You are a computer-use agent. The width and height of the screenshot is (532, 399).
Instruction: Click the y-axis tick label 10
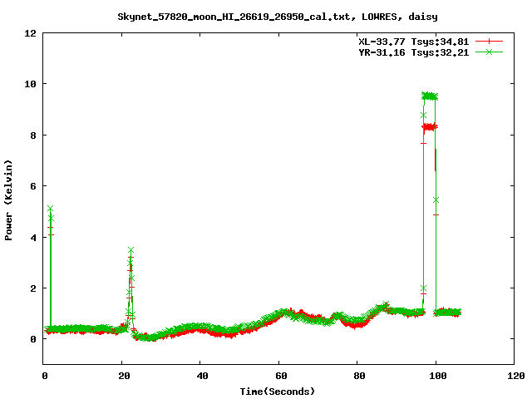click(31, 84)
